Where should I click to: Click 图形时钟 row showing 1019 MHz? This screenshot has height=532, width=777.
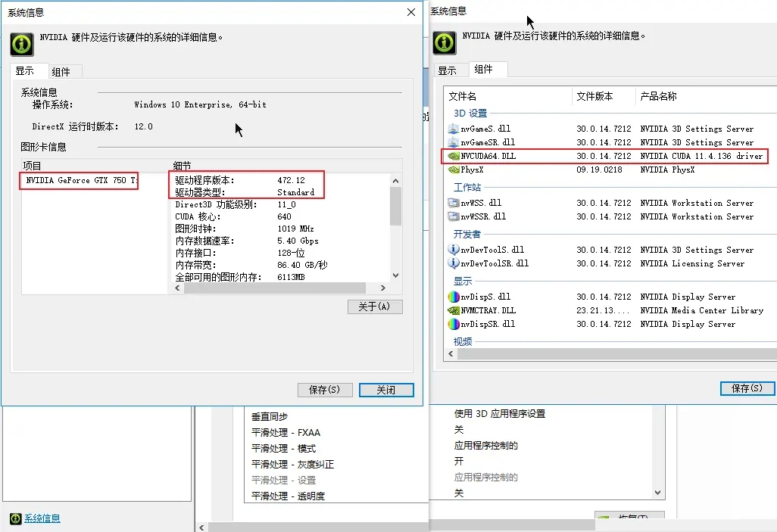245,229
